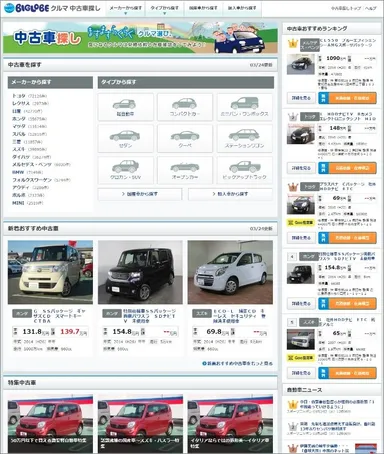Image resolution: width=384 pixels, height=454 pixels.
Task: Select the コンパクトカー car type icon
Action: click(x=185, y=107)
